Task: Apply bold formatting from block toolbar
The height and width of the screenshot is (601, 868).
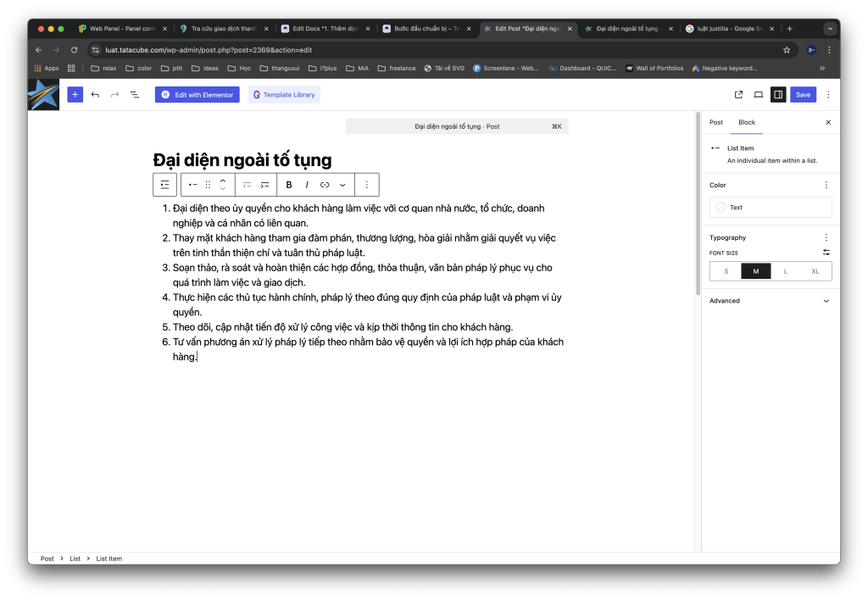Action: point(289,185)
